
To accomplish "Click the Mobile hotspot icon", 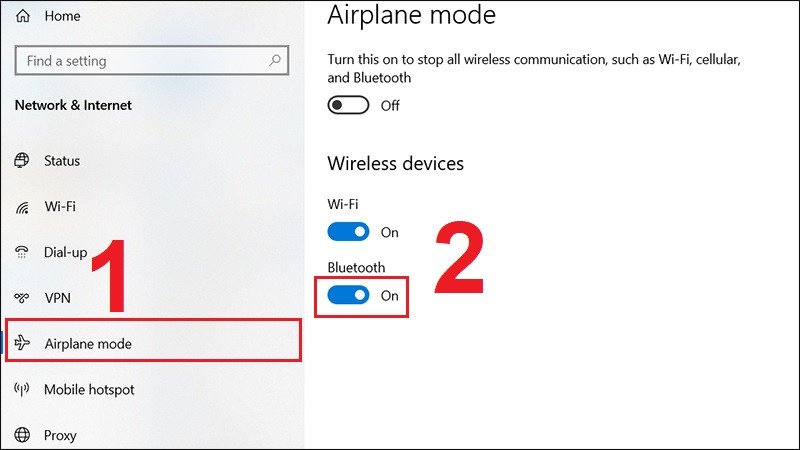I will click(22, 390).
